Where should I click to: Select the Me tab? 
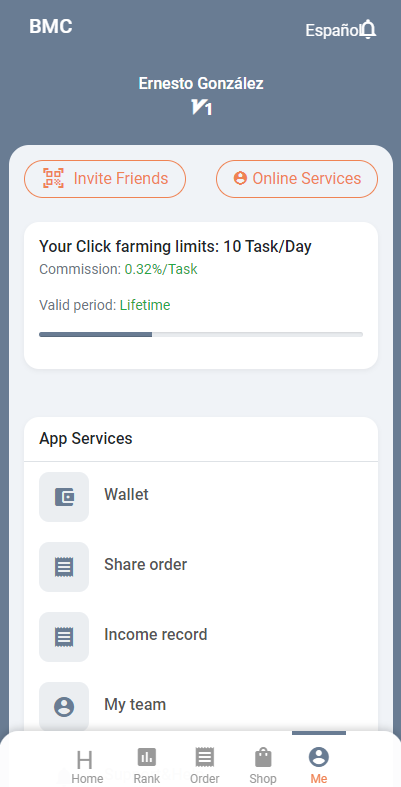[x=319, y=765]
